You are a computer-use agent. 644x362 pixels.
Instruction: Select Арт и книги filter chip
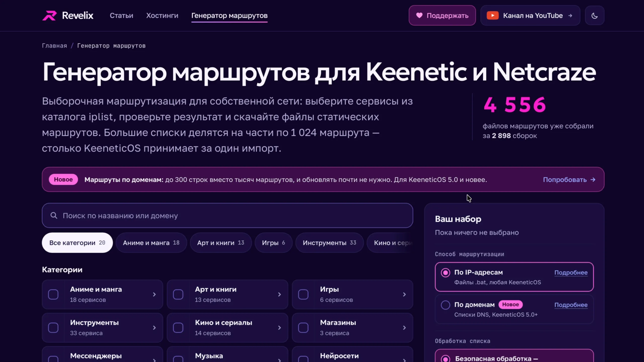click(221, 243)
